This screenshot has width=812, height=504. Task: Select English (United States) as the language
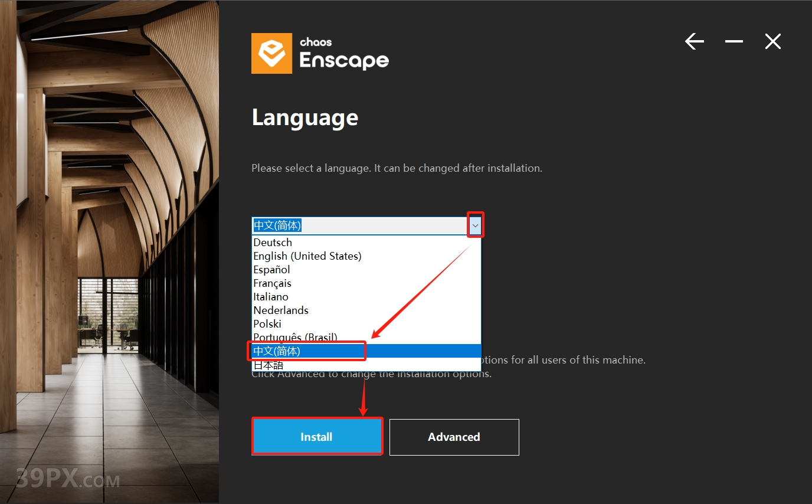pos(307,256)
